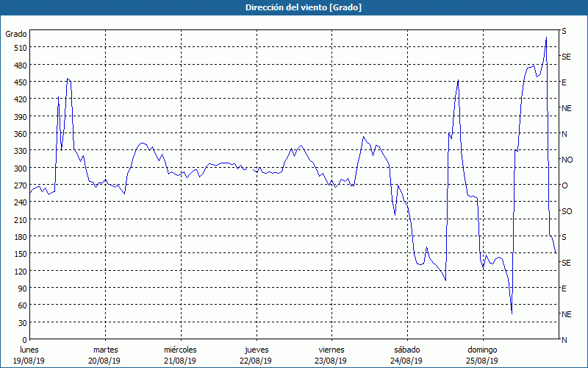588x368 pixels.
Task: Select the 60 y-axis value
Action: 23,305
